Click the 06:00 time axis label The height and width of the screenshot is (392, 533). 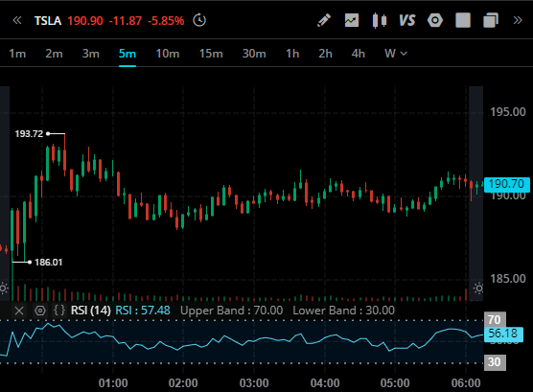coord(466,383)
